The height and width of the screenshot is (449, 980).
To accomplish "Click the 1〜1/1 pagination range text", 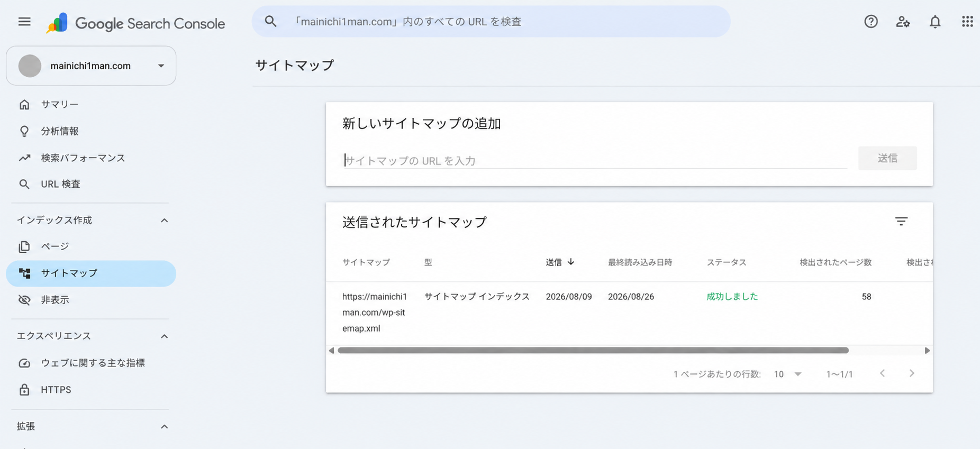I will (839, 374).
